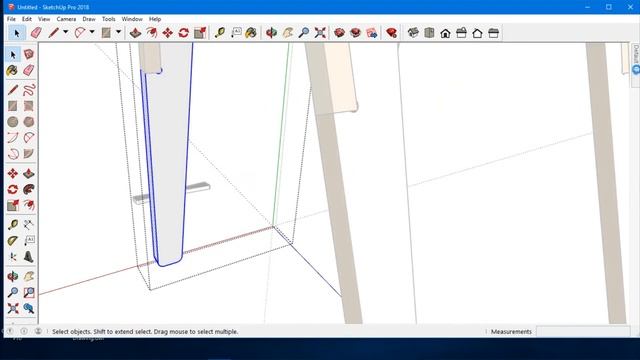This screenshot has height=360, width=640.
Task: Select Push/Pull in the top toolbar
Action: click(x=136, y=33)
